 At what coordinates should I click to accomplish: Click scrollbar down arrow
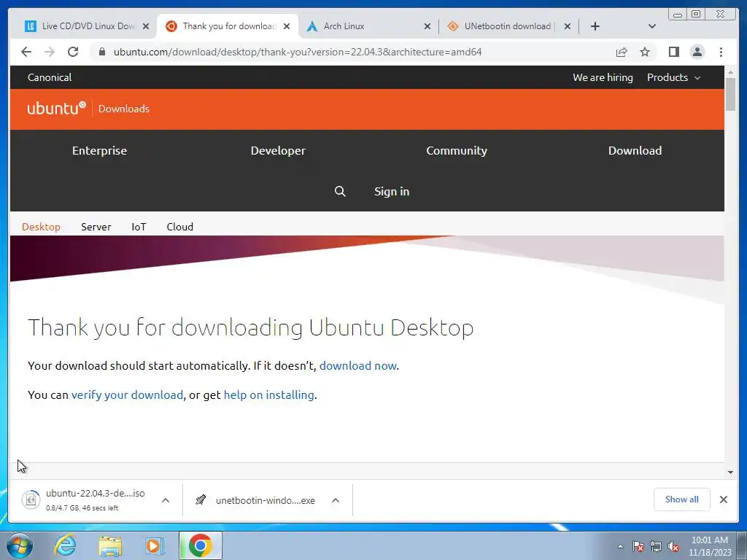point(730,472)
